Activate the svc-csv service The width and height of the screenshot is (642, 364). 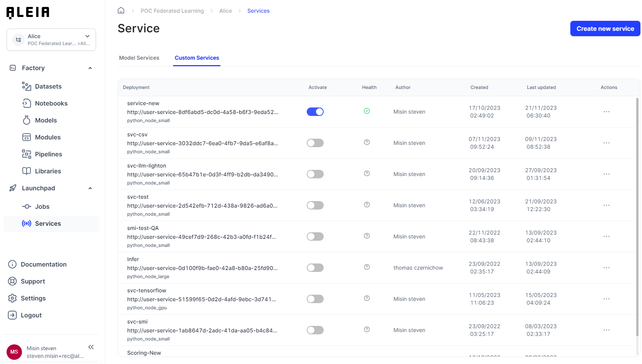coord(315,143)
